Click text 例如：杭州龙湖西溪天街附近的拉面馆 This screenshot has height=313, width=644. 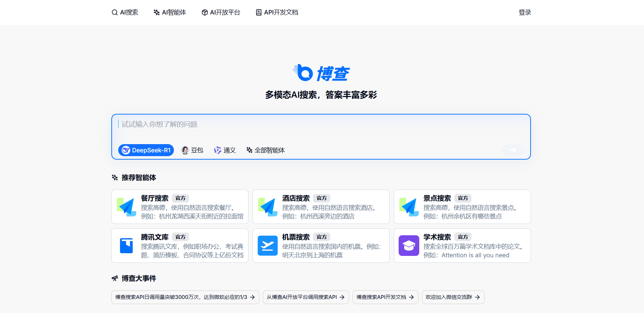point(192,216)
